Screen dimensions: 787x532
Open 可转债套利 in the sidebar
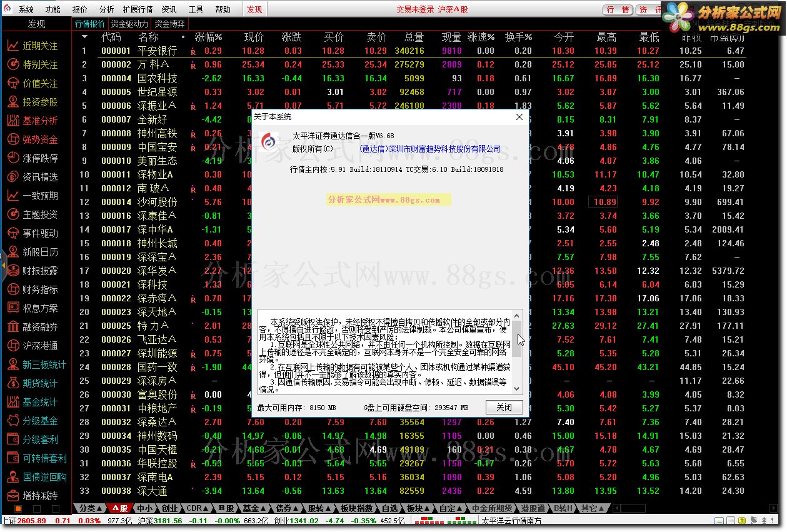(x=37, y=458)
